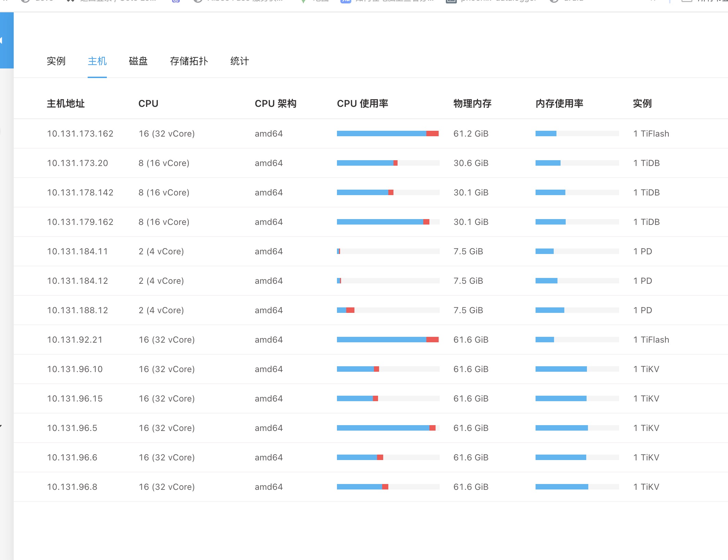This screenshot has width=728, height=560.
Task: Click the 1 PD cell for 10.131.188.12
Action: click(642, 310)
